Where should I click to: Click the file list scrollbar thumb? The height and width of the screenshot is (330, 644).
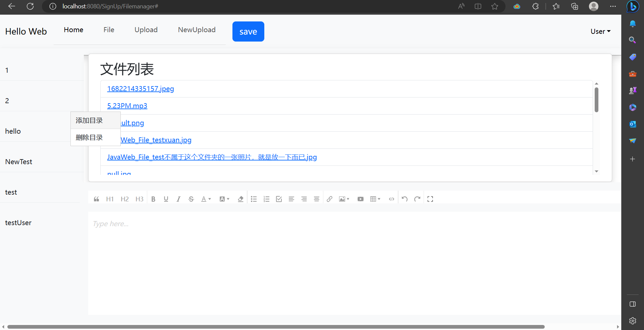coord(596,100)
